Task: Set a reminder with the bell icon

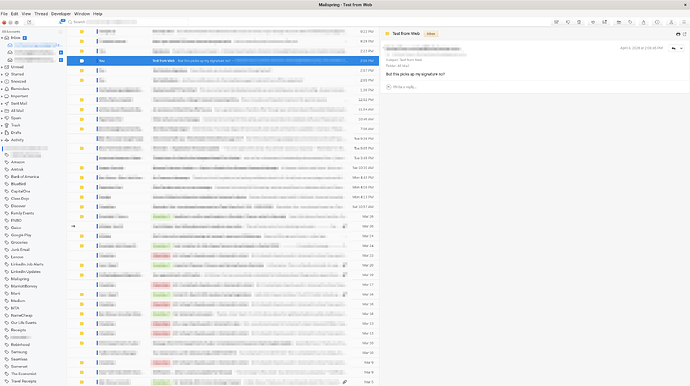Action: click(x=643, y=22)
